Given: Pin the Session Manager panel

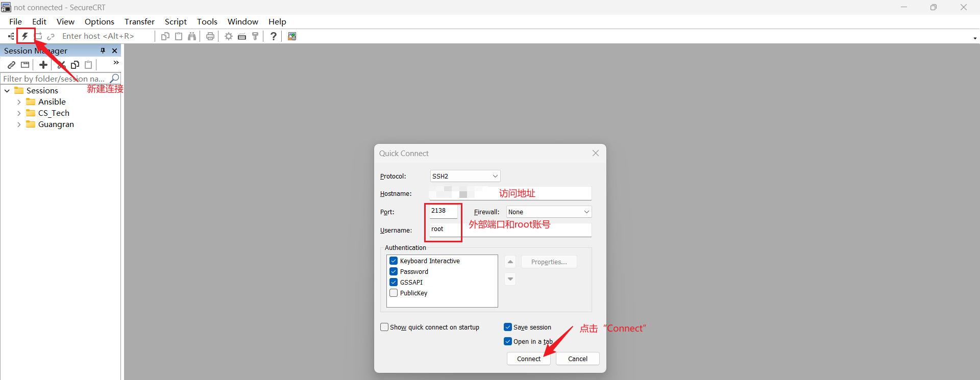Looking at the screenshot, I should coord(103,50).
